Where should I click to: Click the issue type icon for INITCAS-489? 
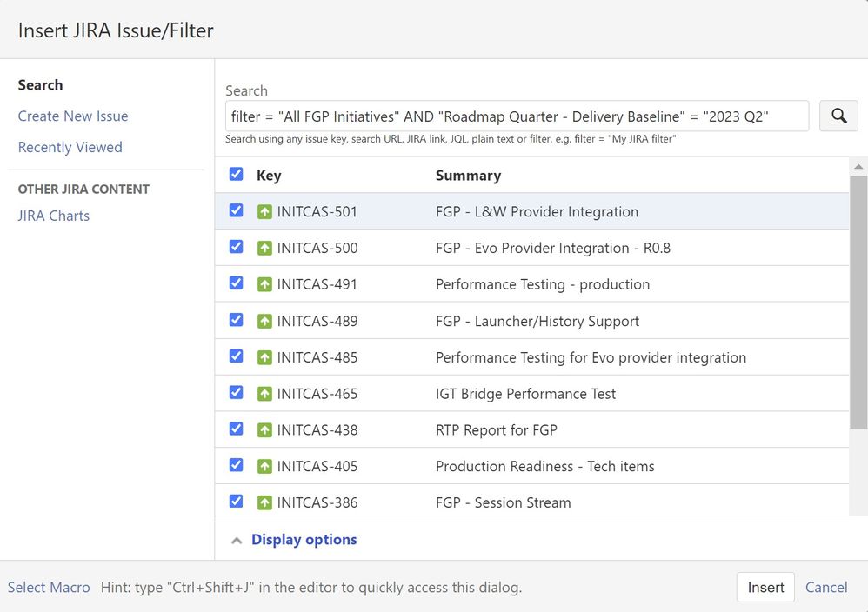(264, 321)
